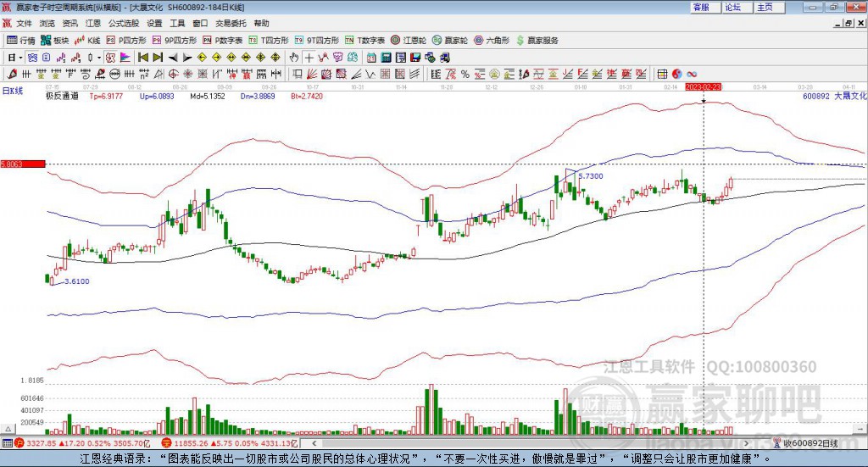Image resolution: width=868 pixels, height=467 pixels.
Task: Select the red pencil drawing tool
Action: pos(12,74)
